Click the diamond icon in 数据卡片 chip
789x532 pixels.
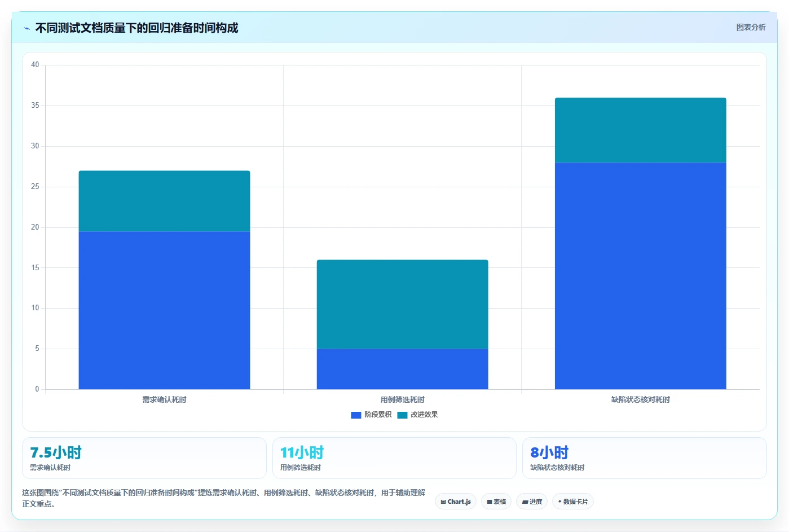tap(560, 501)
